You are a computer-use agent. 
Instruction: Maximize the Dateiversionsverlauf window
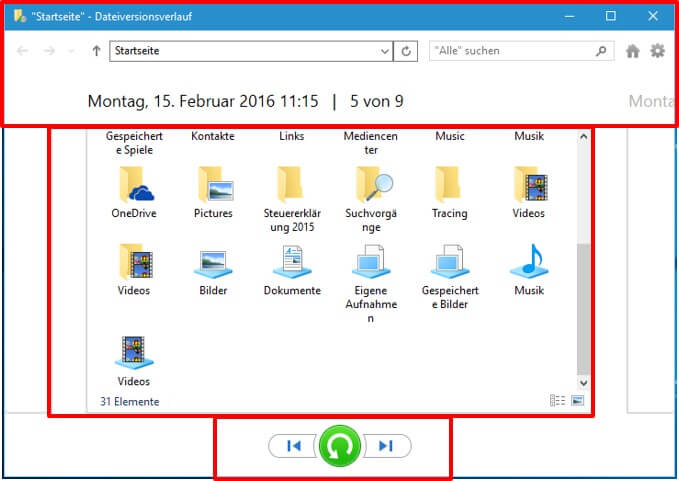tap(611, 16)
